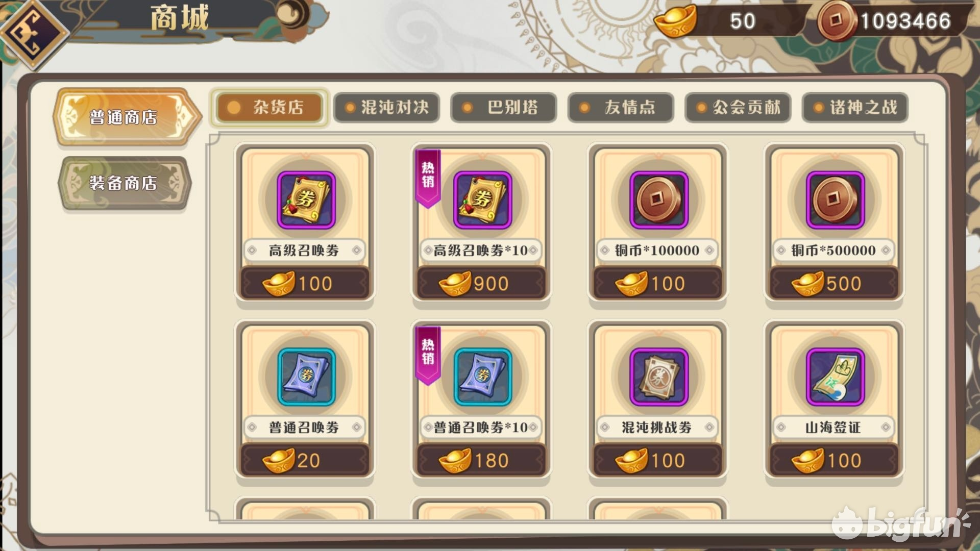Choose the 铜币*500000 copper coin icon
This screenshot has width=980, height=551.
pos(835,200)
